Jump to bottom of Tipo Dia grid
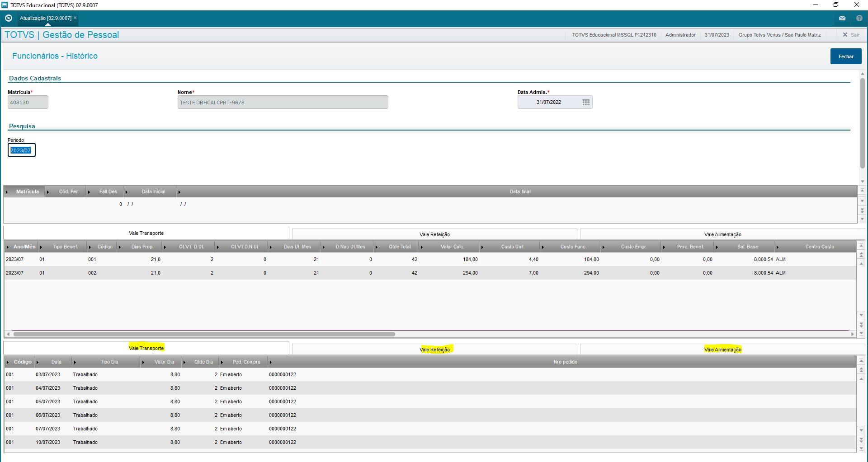Screen dimensions: 868x462 pos(862,448)
